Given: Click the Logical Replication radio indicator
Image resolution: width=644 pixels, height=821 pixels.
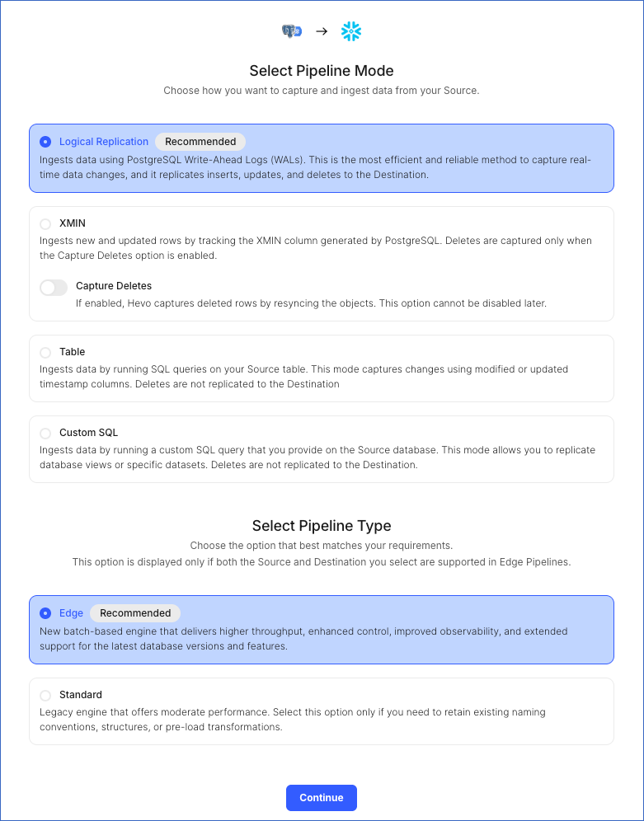Looking at the screenshot, I should coord(46,141).
